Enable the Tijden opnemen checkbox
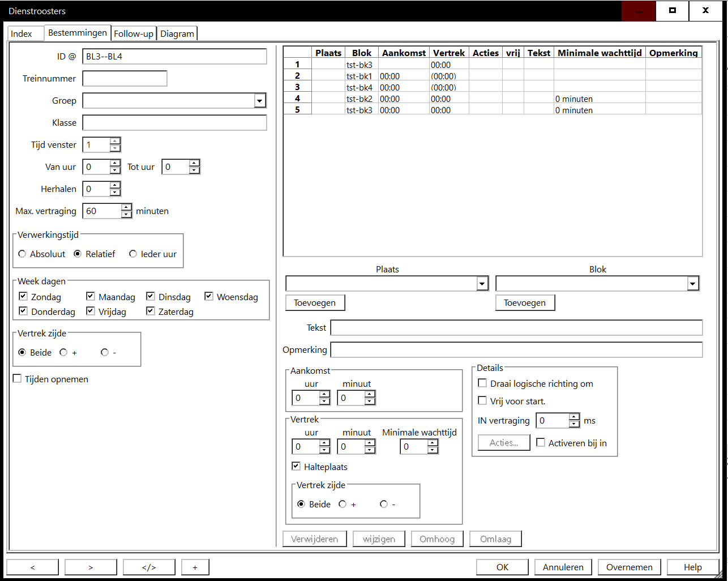Viewport: 728px width, 581px height. click(18, 379)
